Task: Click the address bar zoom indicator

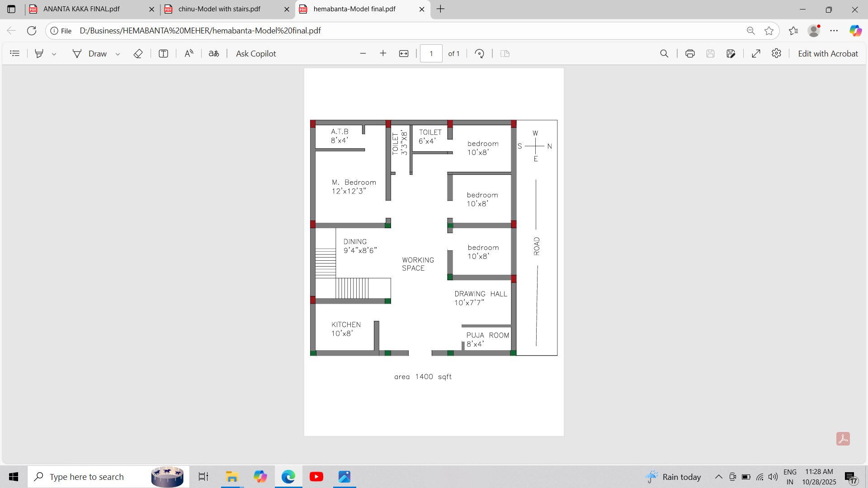Action: (751, 31)
